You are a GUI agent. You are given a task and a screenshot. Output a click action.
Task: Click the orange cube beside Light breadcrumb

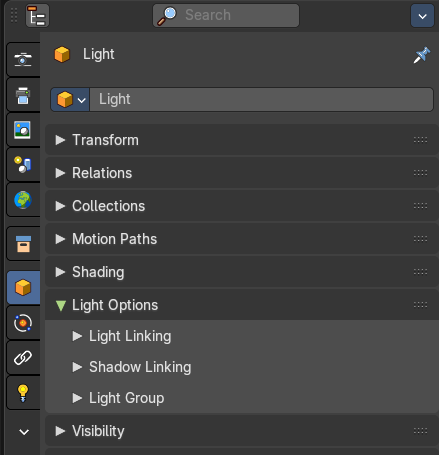pyautogui.click(x=62, y=54)
